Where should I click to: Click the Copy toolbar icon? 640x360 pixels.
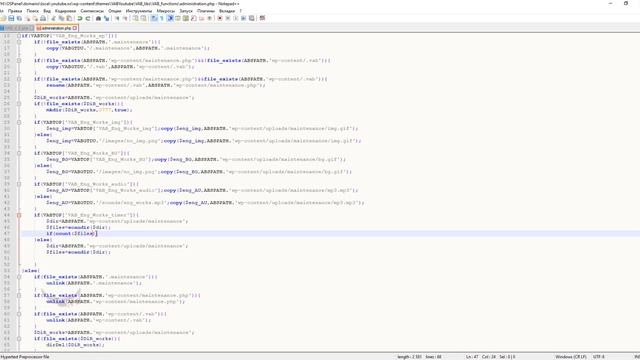click(x=61, y=18)
